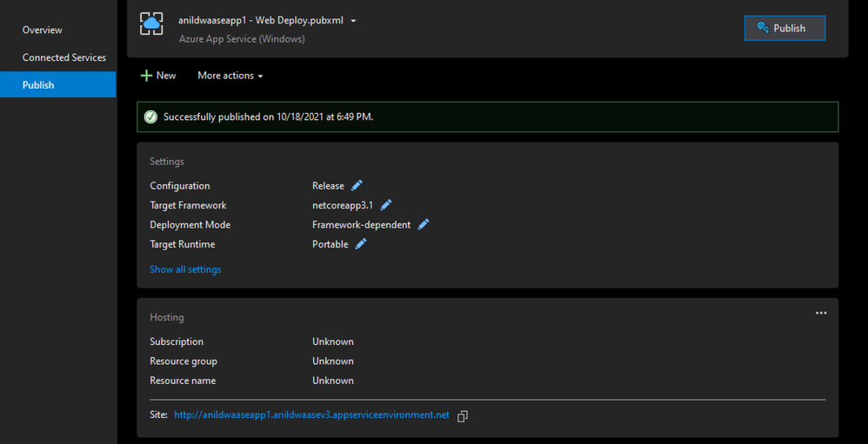Open the Hosting section ellipsis menu
The width and height of the screenshot is (868, 444).
pyautogui.click(x=821, y=313)
